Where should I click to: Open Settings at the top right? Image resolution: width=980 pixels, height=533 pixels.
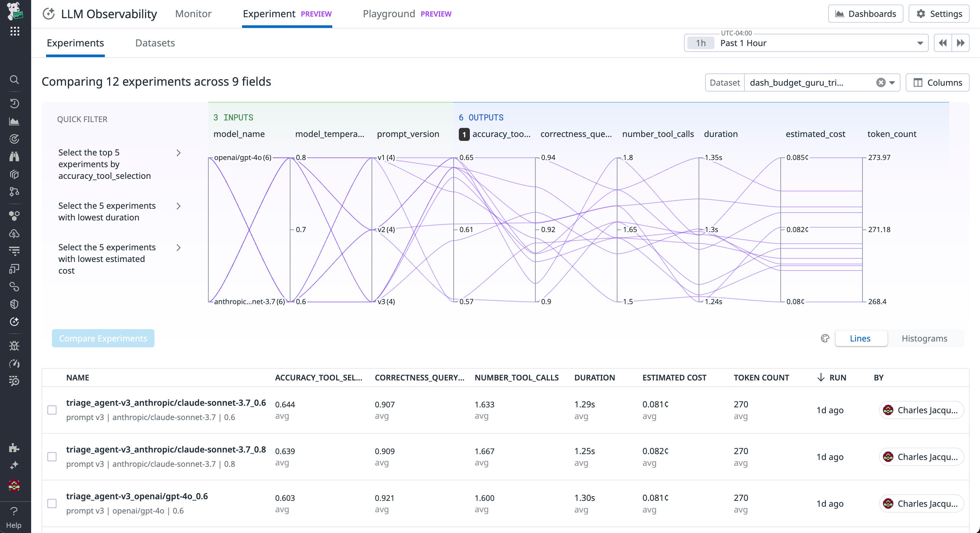click(x=938, y=14)
